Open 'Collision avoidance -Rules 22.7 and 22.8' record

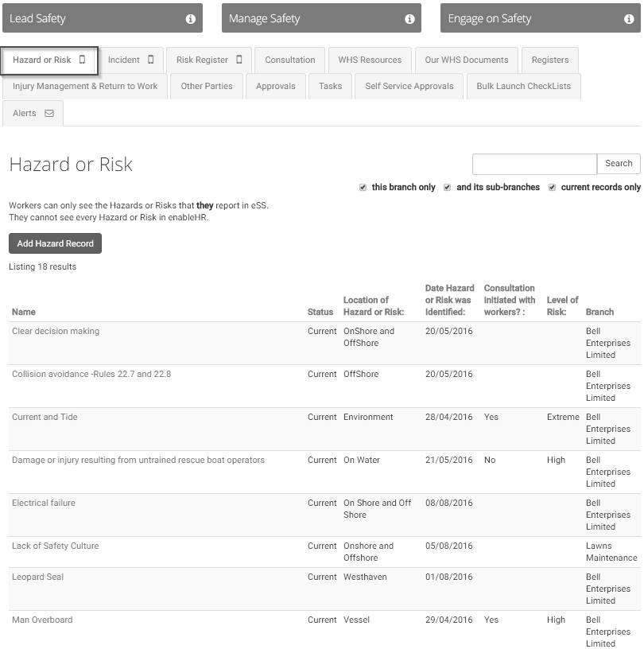tap(91, 374)
